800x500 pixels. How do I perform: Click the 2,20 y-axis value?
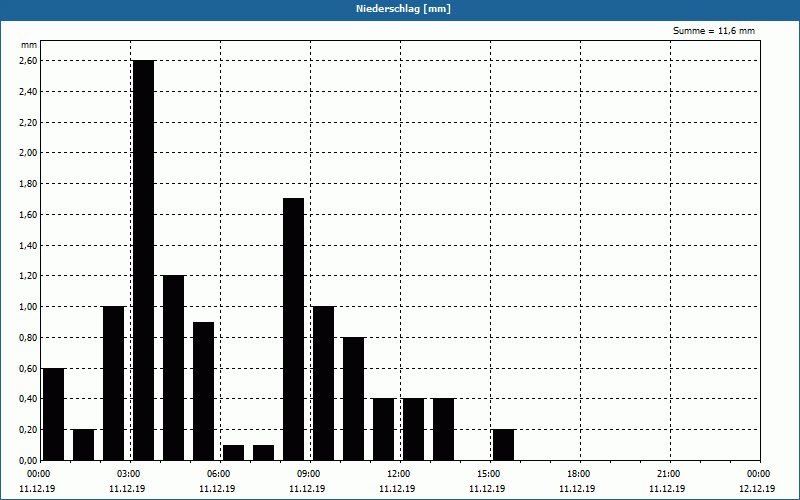pyautogui.click(x=28, y=122)
